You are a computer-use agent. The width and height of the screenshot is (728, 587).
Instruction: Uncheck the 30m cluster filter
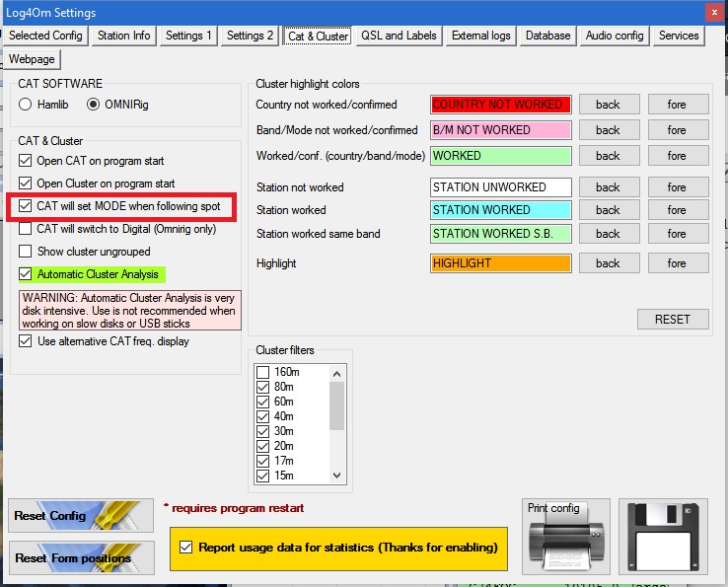(x=262, y=431)
